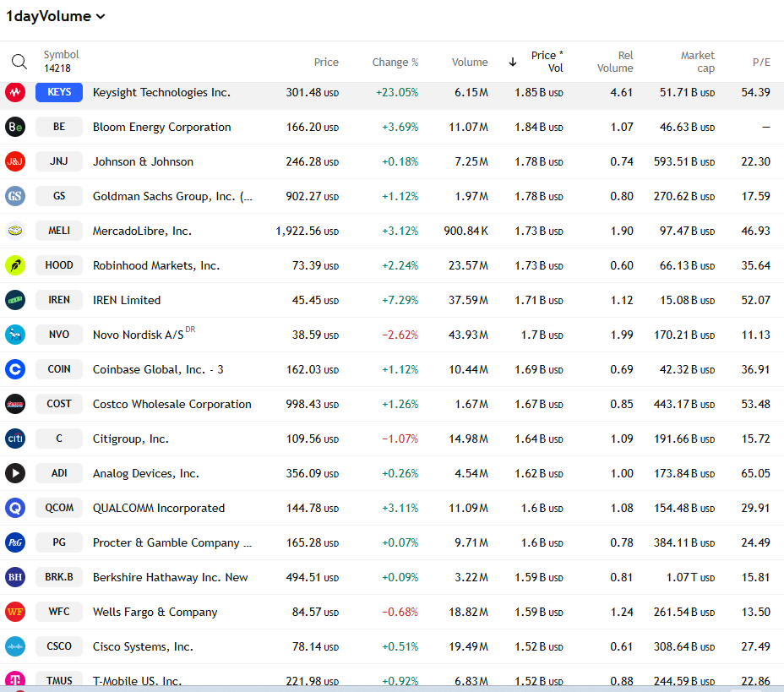Sort by Price column header
This screenshot has width=784, height=692.
[x=326, y=62]
